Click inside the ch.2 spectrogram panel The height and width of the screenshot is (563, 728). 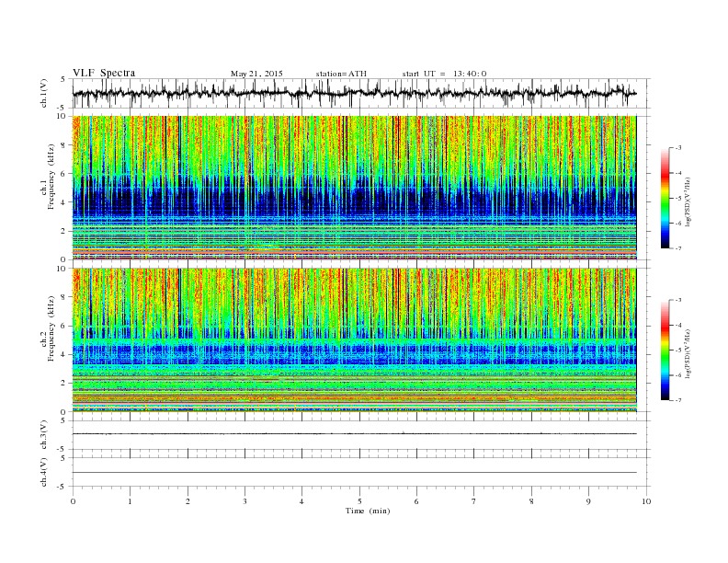(x=355, y=340)
